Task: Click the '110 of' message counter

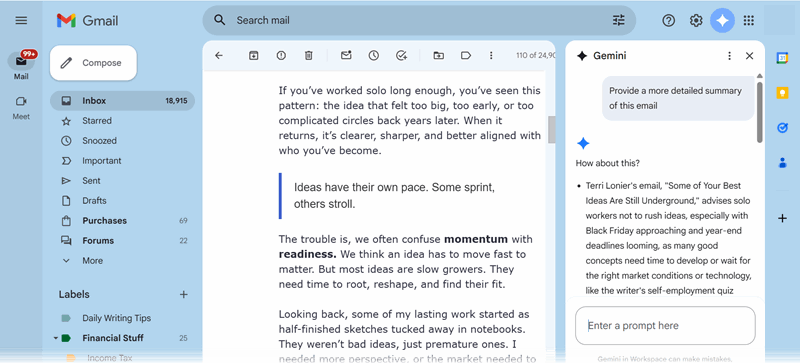Action: pos(535,56)
